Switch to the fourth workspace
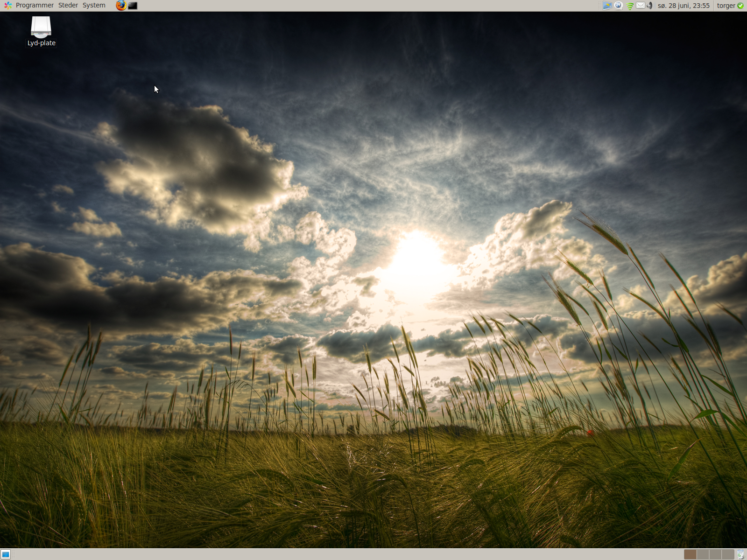 728,554
